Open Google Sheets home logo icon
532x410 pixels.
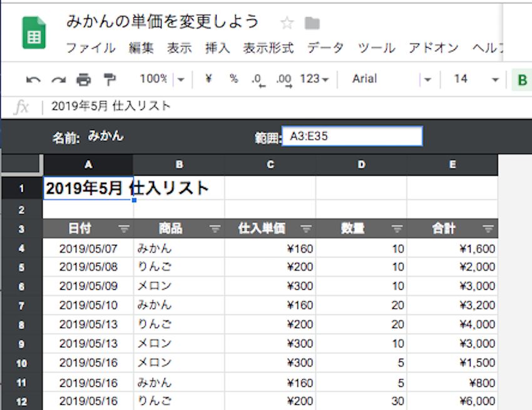(x=34, y=33)
